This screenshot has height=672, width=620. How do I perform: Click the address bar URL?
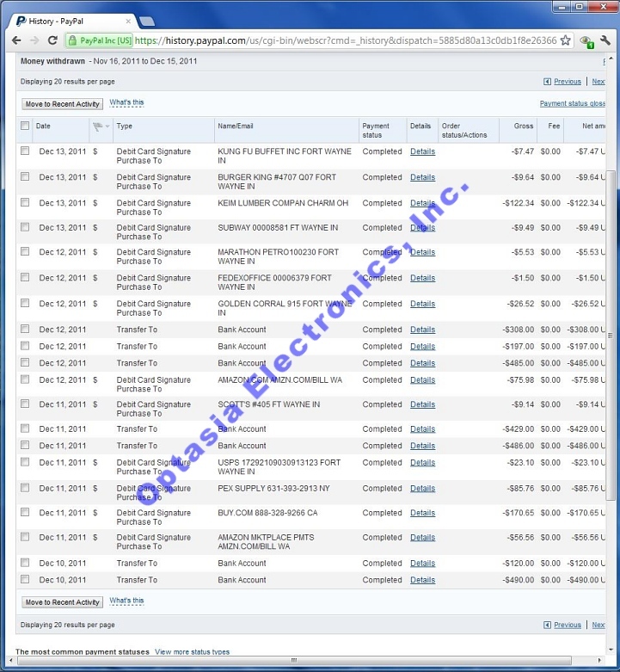click(346, 40)
